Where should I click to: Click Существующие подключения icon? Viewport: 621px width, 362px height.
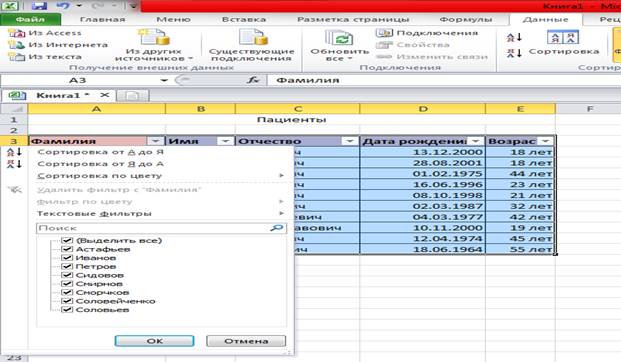click(253, 37)
